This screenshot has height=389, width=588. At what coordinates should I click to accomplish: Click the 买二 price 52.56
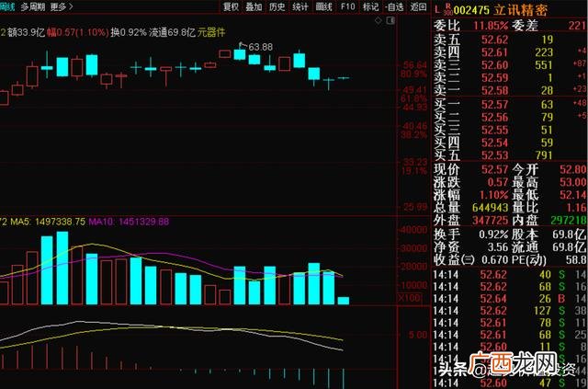point(495,117)
